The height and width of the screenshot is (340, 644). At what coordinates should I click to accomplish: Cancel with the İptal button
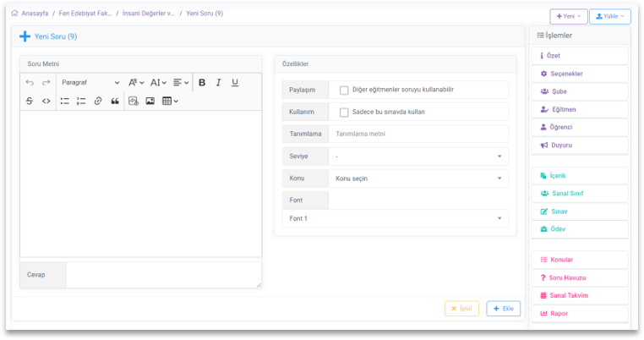461,309
